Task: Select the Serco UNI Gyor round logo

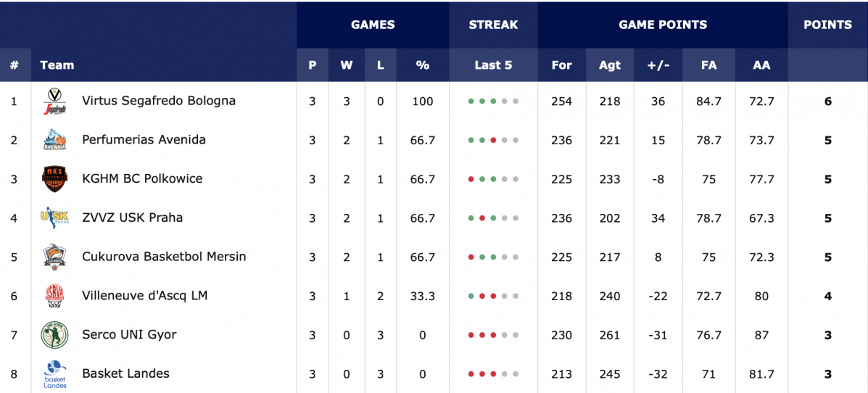Action: coord(55,335)
